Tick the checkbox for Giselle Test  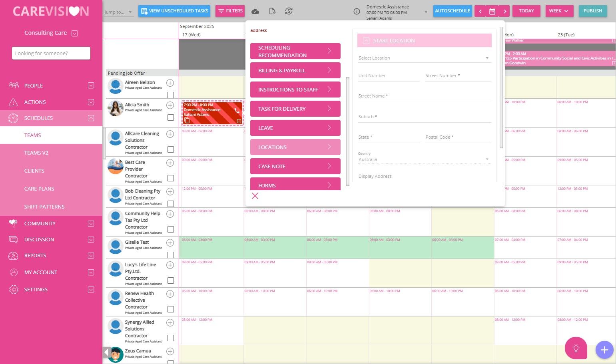click(x=171, y=255)
